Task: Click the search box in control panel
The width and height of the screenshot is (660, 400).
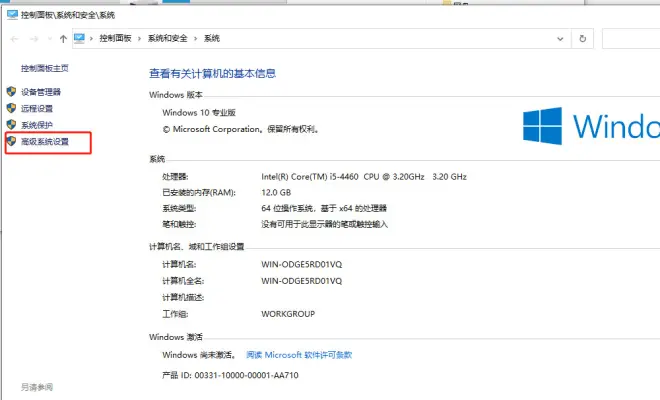Action: 631,39
